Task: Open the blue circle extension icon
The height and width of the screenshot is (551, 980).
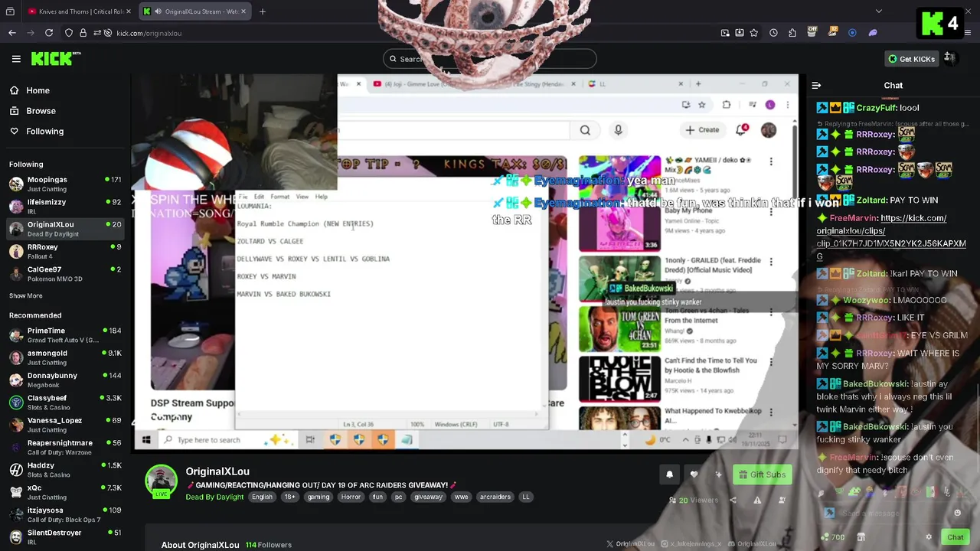Action: pyautogui.click(x=852, y=33)
